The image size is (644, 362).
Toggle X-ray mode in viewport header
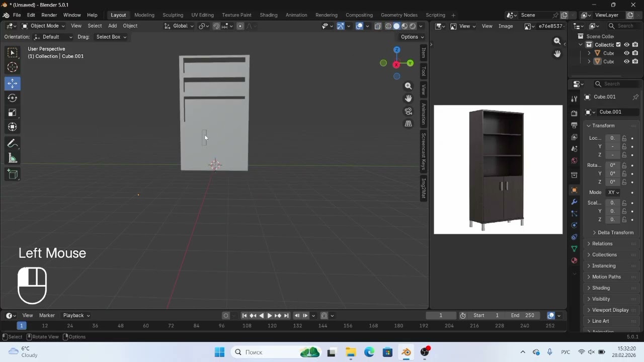[378, 26]
